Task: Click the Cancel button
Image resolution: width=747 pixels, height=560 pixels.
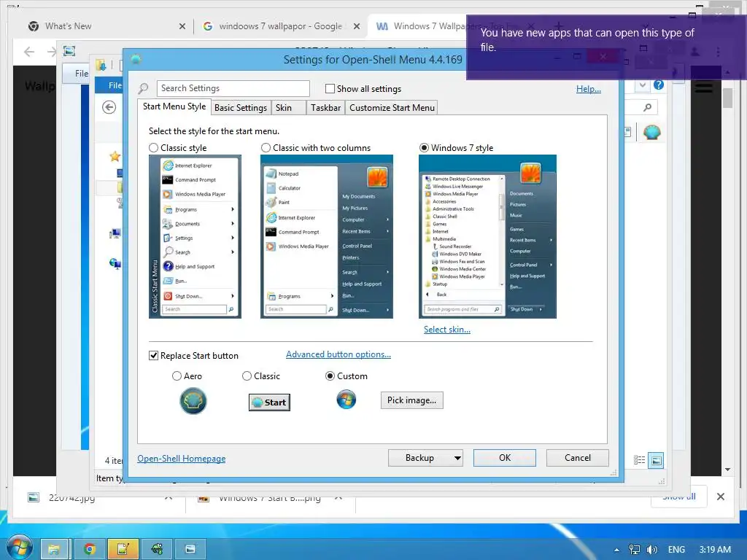Action: point(578,458)
